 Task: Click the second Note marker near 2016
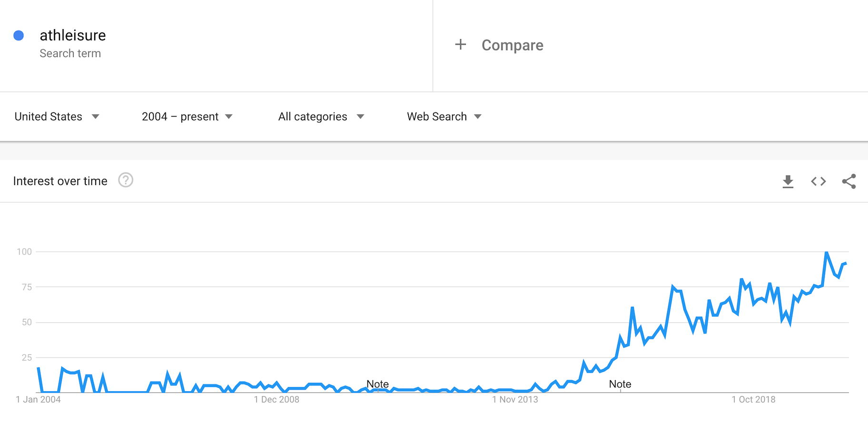620,384
